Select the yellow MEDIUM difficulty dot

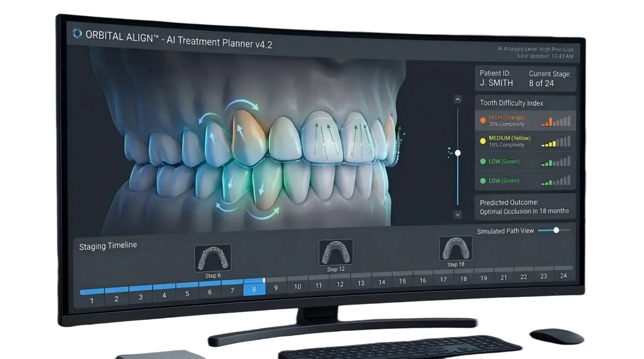[x=483, y=141]
